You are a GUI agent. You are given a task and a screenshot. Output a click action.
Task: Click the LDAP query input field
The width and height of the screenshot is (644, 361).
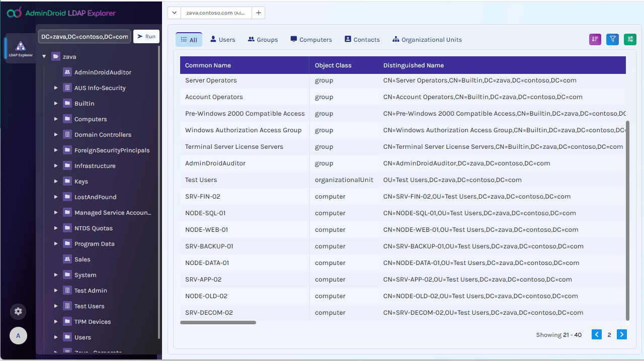[84, 36]
